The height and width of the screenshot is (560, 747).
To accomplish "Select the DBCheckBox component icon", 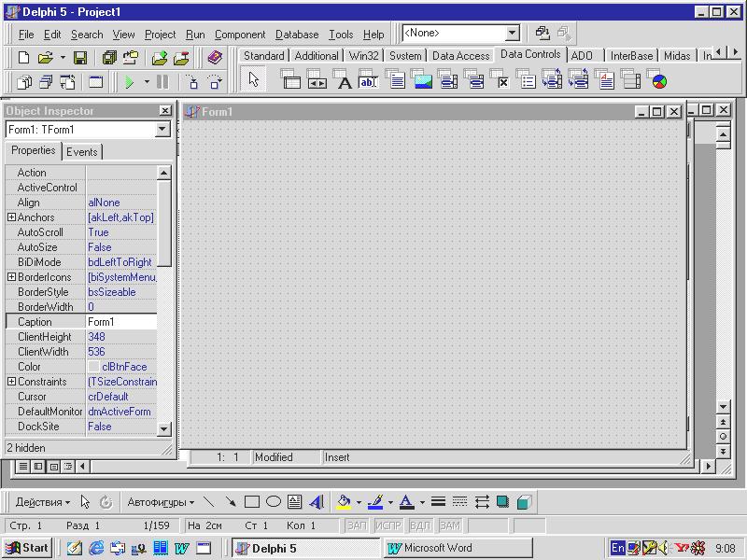I will click(500, 79).
